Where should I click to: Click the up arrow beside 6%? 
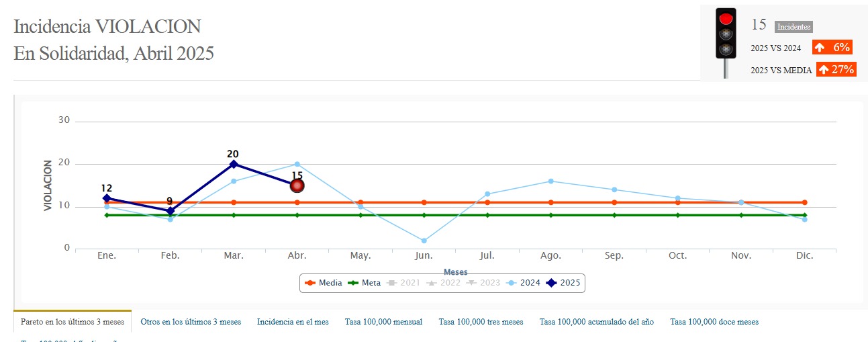click(x=820, y=48)
